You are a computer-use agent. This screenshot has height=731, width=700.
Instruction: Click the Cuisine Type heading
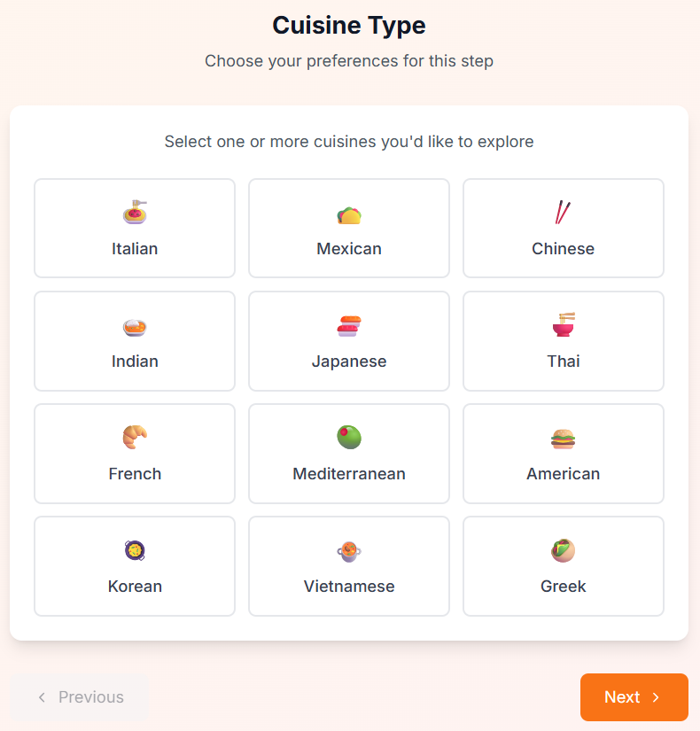pos(349,26)
